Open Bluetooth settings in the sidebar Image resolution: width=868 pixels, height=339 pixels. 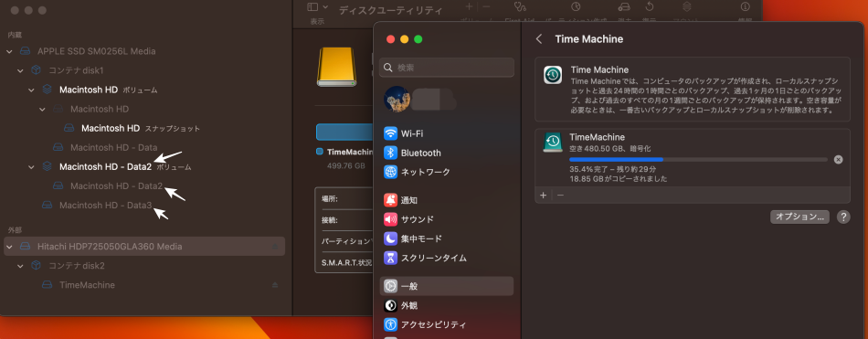[447, 153]
